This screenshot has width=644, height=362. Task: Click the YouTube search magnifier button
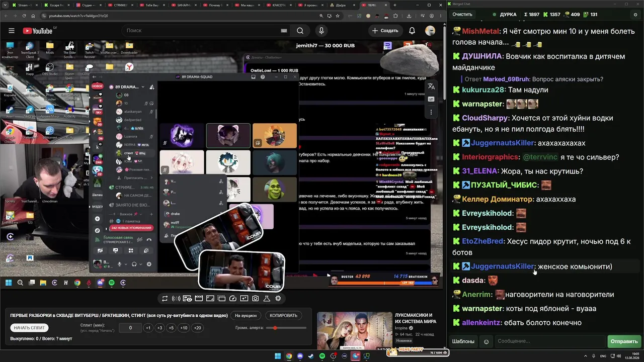click(300, 31)
